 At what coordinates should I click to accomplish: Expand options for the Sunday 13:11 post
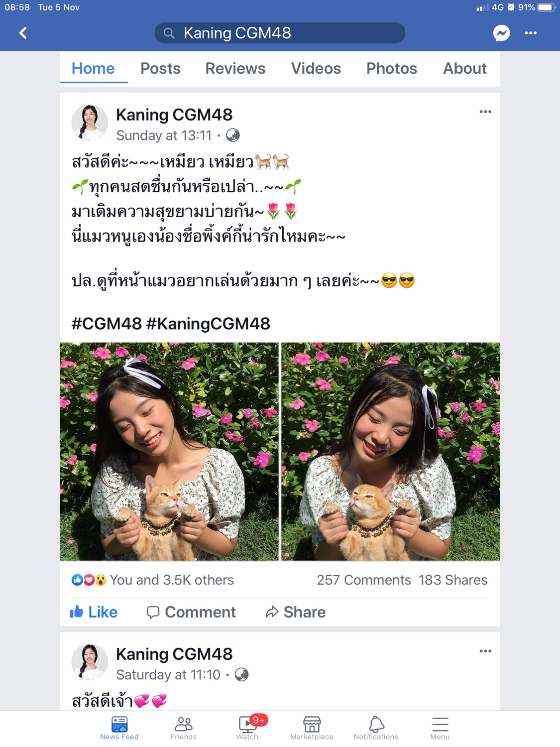[x=485, y=112]
